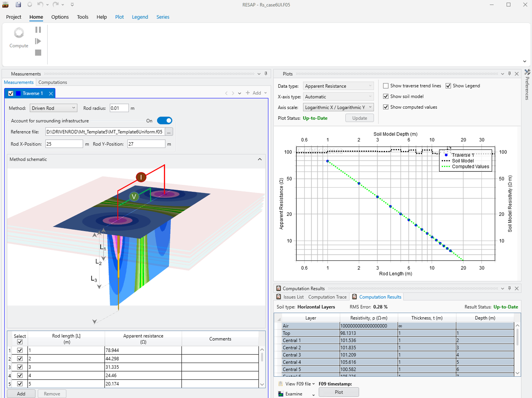
Task: Switch to the Series ribbon tab
Action: click(163, 17)
